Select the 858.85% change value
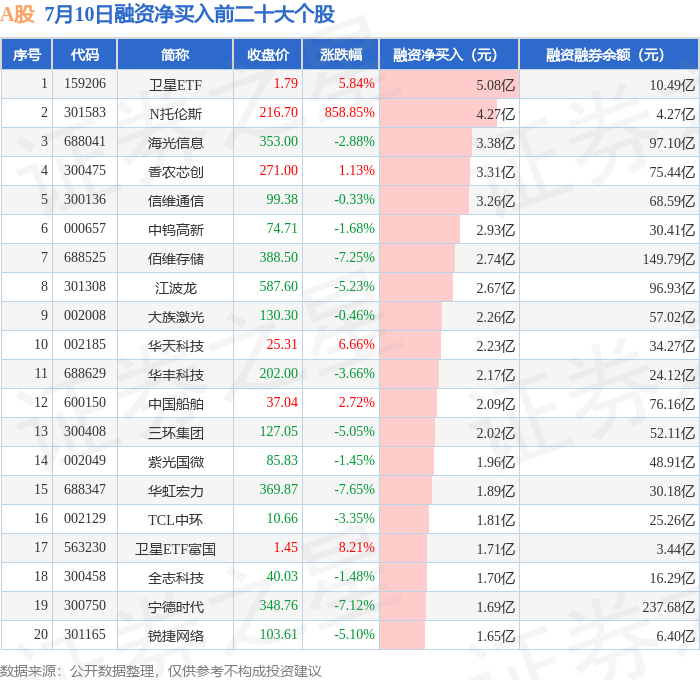Viewport: 700px width, 680px height. (x=350, y=113)
